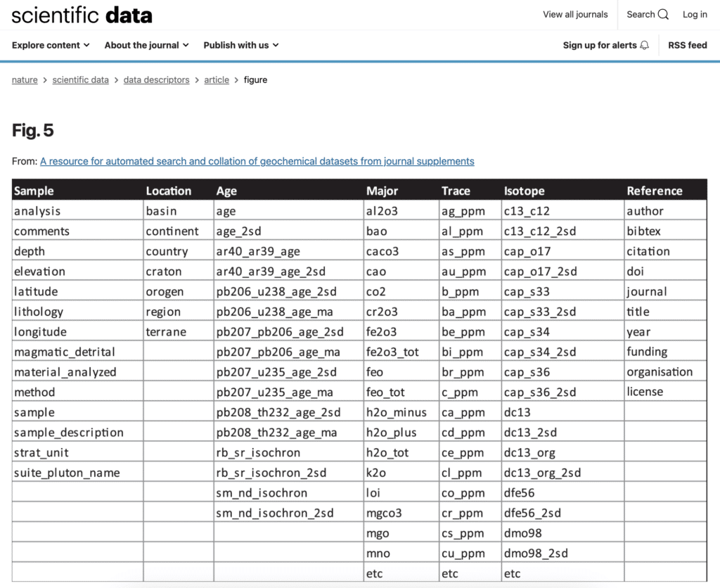
Task: Select Log in
Action: click(694, 14)
